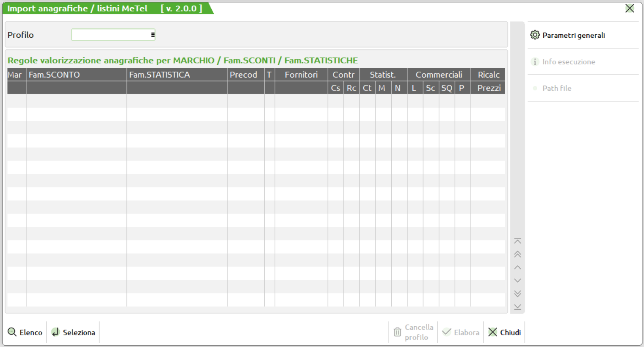Jump to last row with bottom arrow
The height and width of the screenshot is (347, 644).
tap(517, 307)
